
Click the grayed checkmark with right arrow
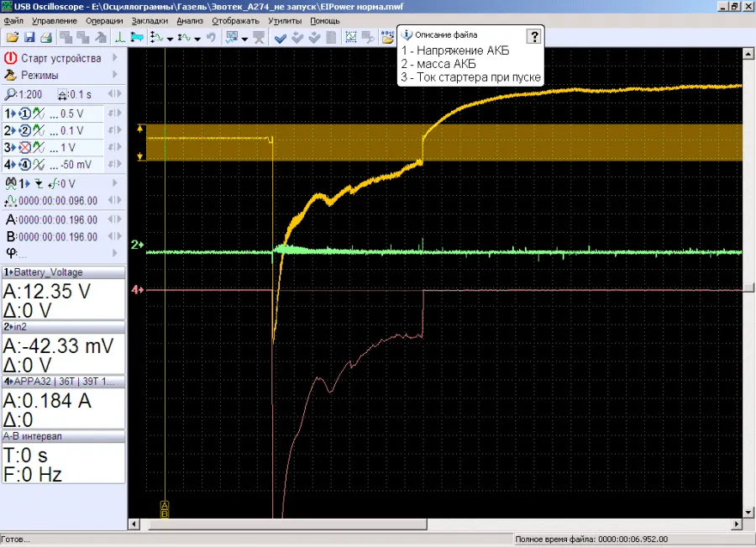(x=314, y=37)
